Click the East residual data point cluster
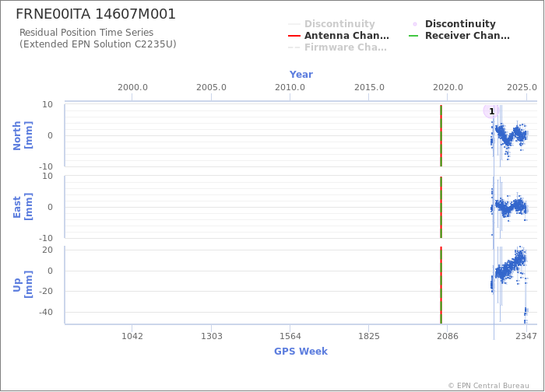 [x=509, y=207]
